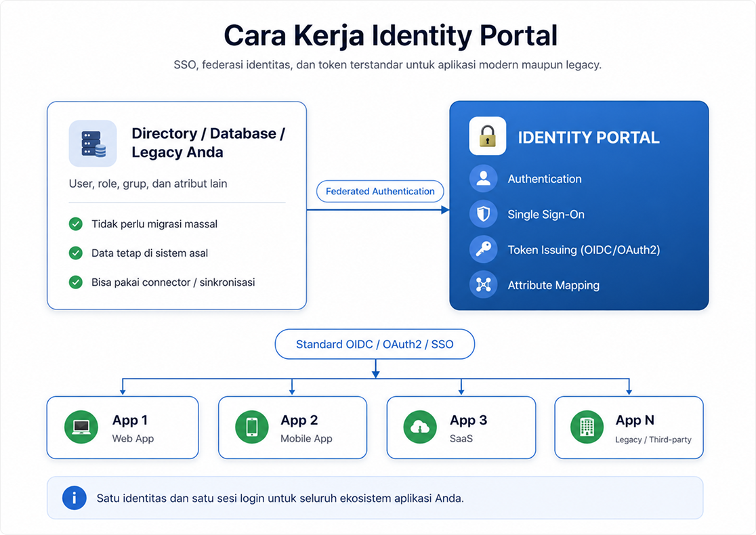Click the App 1 laptop icon

coord(81,427)
